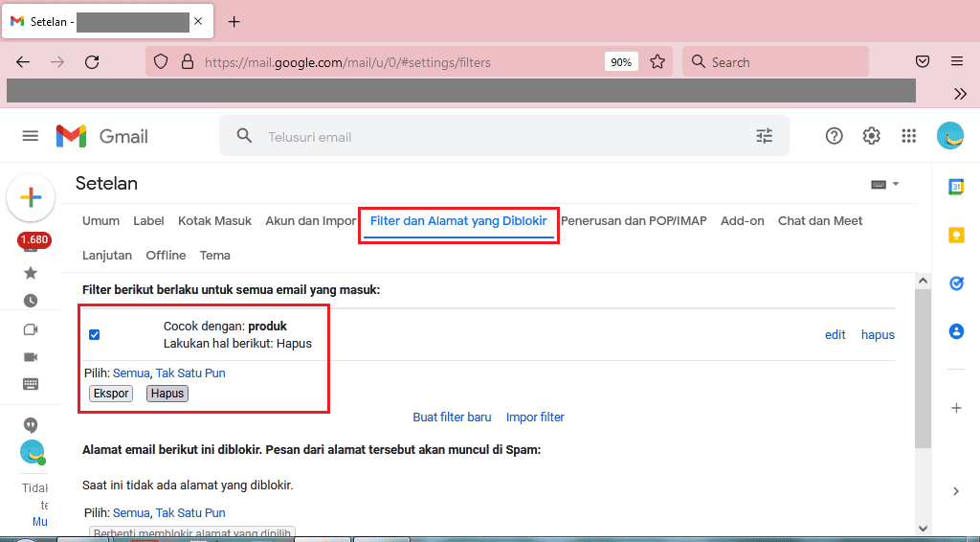Click Buat filter baru link
Viewport: 980px width, 542px height.
pyautogui.click(x=452, y=417)
